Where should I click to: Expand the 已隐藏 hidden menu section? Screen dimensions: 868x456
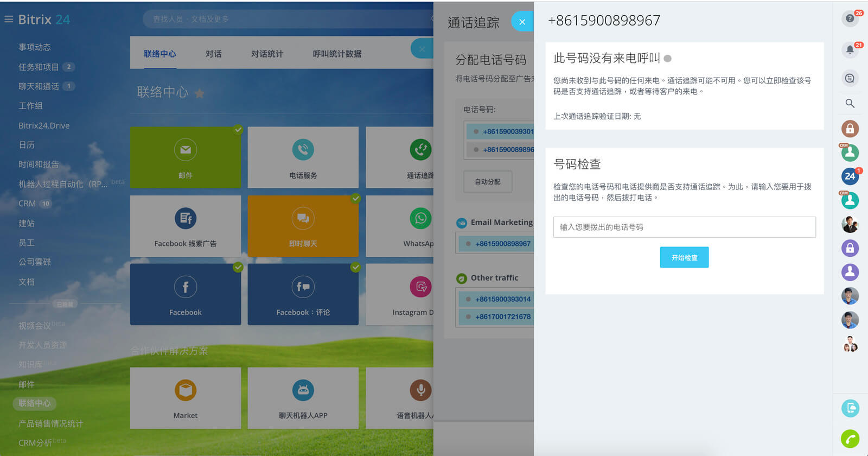pyautogui.click(x=65, y=304)
